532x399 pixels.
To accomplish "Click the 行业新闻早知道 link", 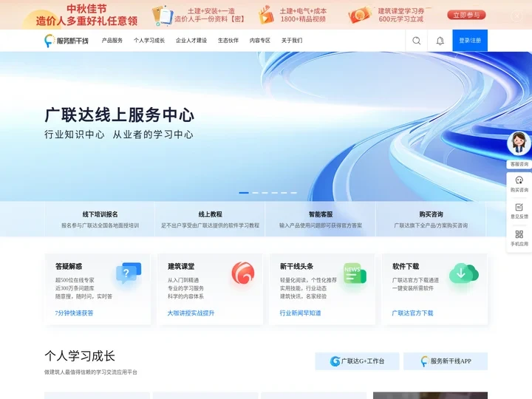I will [x=300, y=313].
